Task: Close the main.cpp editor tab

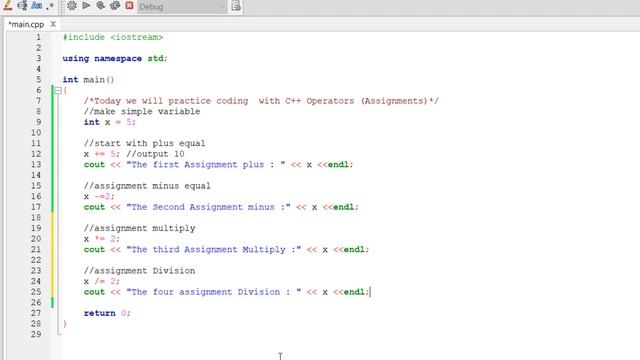Action: [53, 24]
